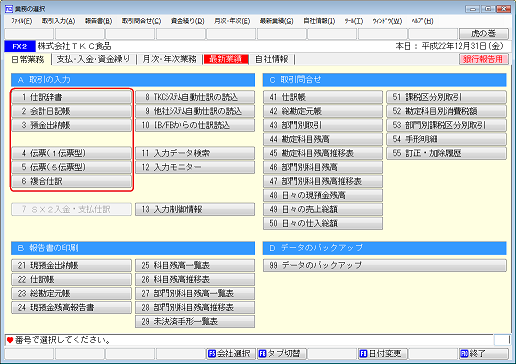Open 42 総勘定元帳 inquiry
This screenshot has height=364, width=516.
[x=323, y=111]
